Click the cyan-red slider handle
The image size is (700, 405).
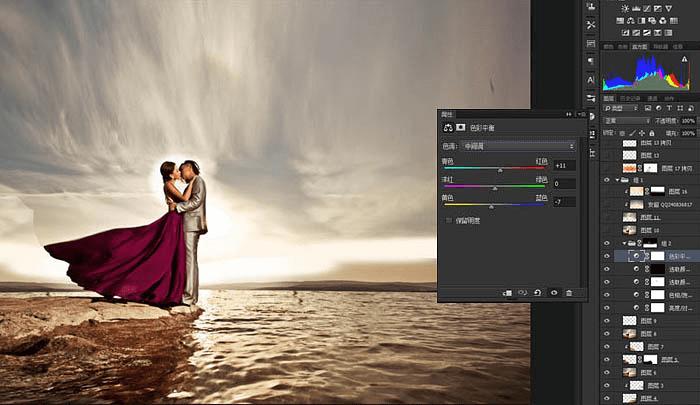tap(500, 170)
